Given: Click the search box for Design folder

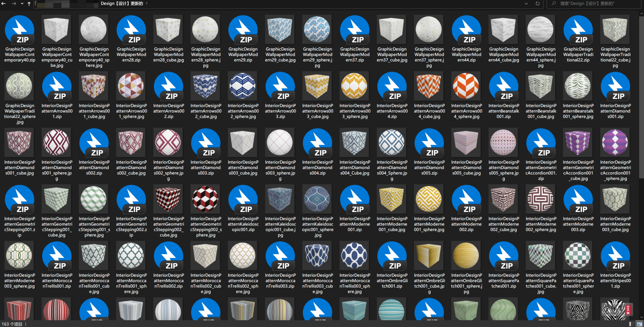Looking at the screenshot, I should (x=594, y=4).
